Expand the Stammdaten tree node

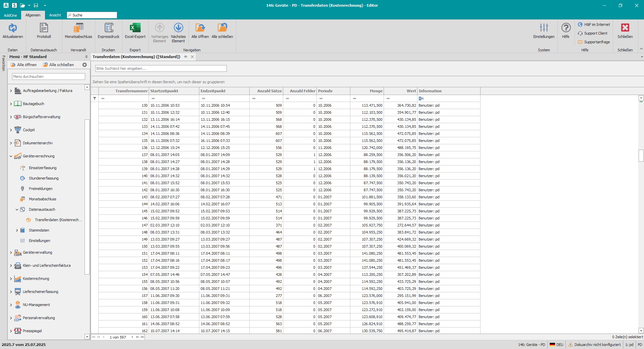pyautogui.click(x=17, y=230)
